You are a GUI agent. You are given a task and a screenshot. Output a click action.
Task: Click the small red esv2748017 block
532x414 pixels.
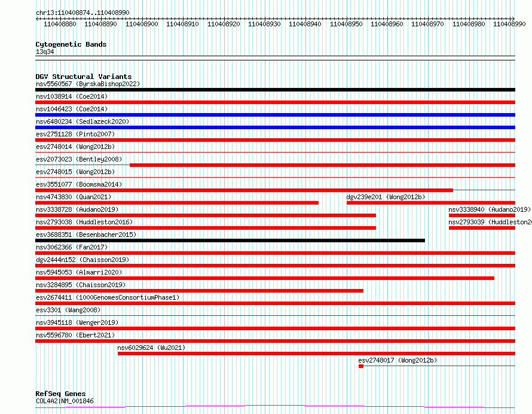click(361, 366)
